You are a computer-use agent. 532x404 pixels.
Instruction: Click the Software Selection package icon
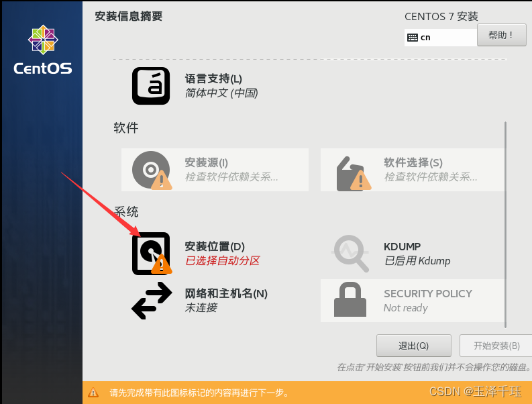[353, 173]
